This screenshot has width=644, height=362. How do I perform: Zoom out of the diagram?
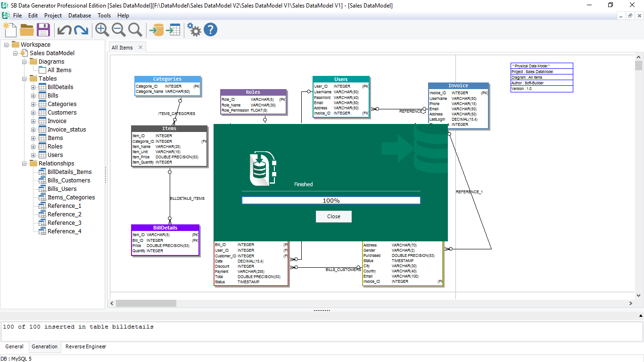coord(119,30)
